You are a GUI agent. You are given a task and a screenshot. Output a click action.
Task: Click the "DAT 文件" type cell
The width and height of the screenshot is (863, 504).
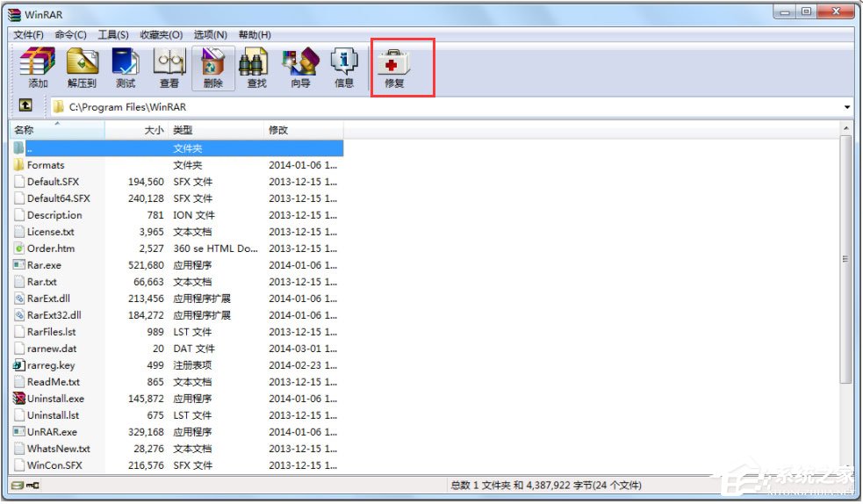tap(194, 349)
